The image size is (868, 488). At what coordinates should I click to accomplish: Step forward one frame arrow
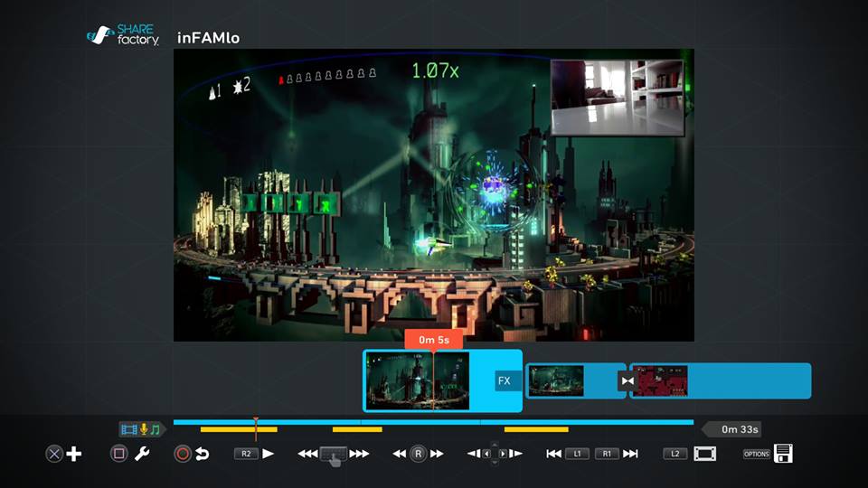click(x=516, y=454)
